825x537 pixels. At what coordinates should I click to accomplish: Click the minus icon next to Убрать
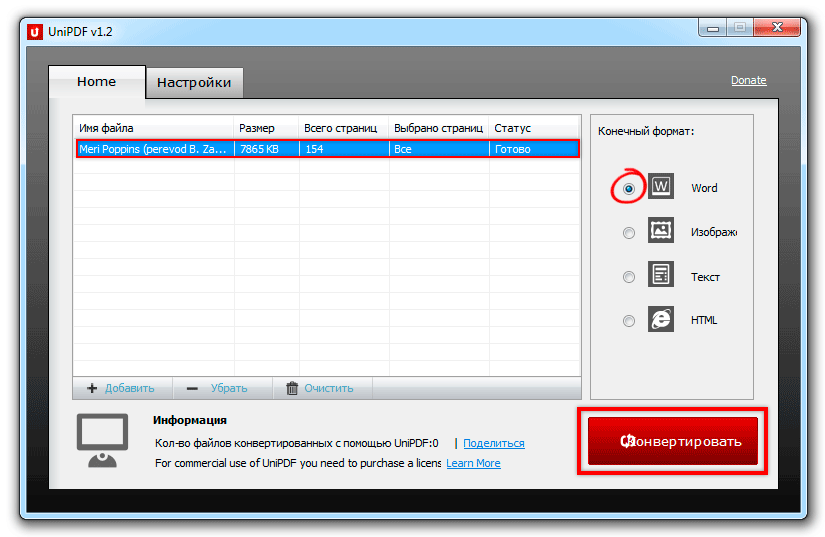coord(192,389)
